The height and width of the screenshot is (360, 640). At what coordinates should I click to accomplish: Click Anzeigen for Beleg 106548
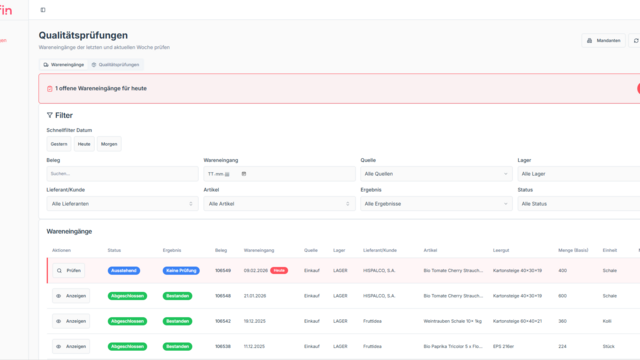[x=71, y=296]
